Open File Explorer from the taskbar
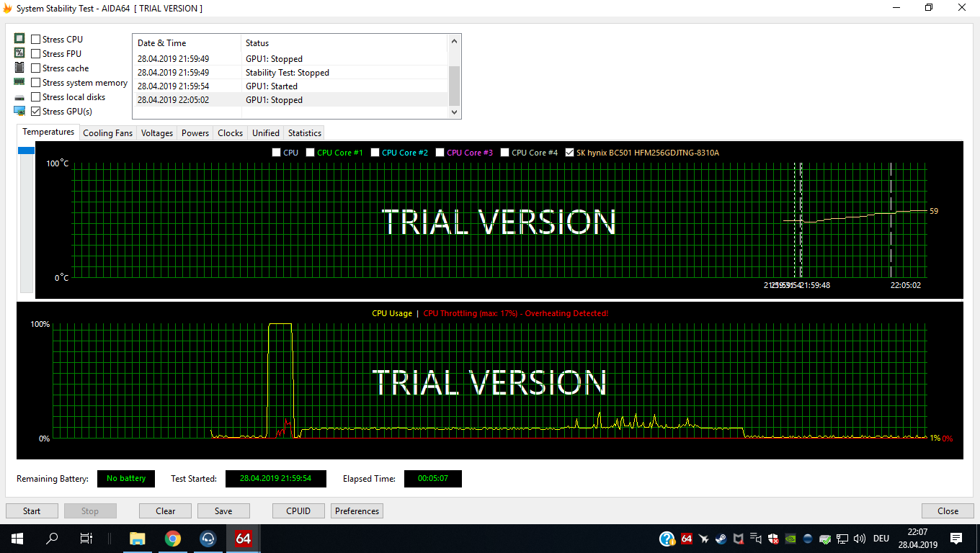980x553 pixels. click(x=137, y=538)
